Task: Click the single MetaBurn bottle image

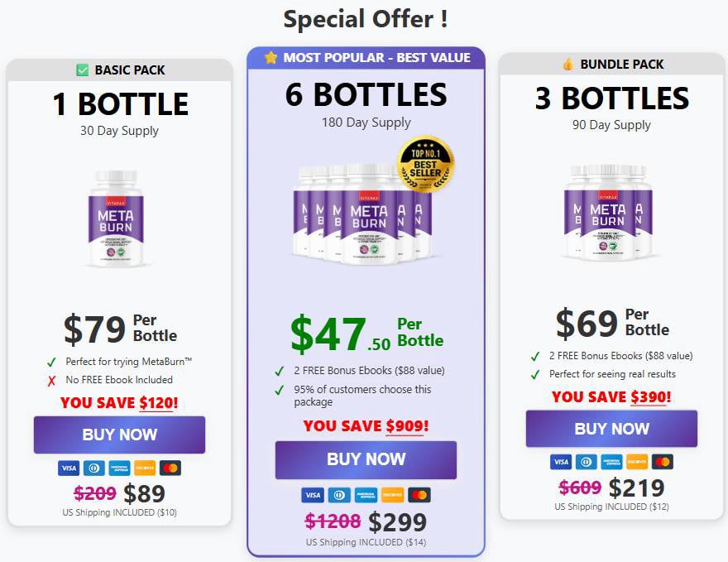Action: pos(116,219)
